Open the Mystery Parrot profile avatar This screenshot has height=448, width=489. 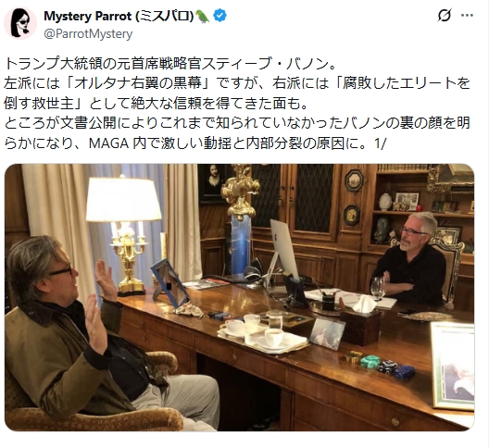click(20, 23)
